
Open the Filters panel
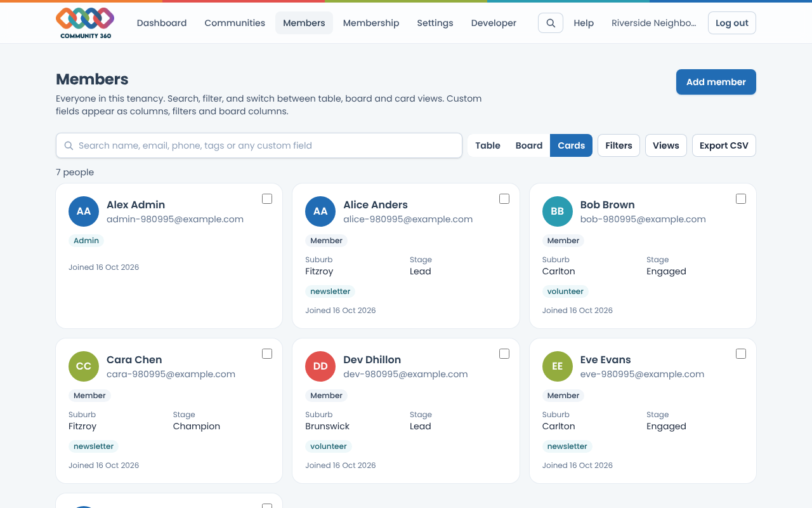pos(619,145)
